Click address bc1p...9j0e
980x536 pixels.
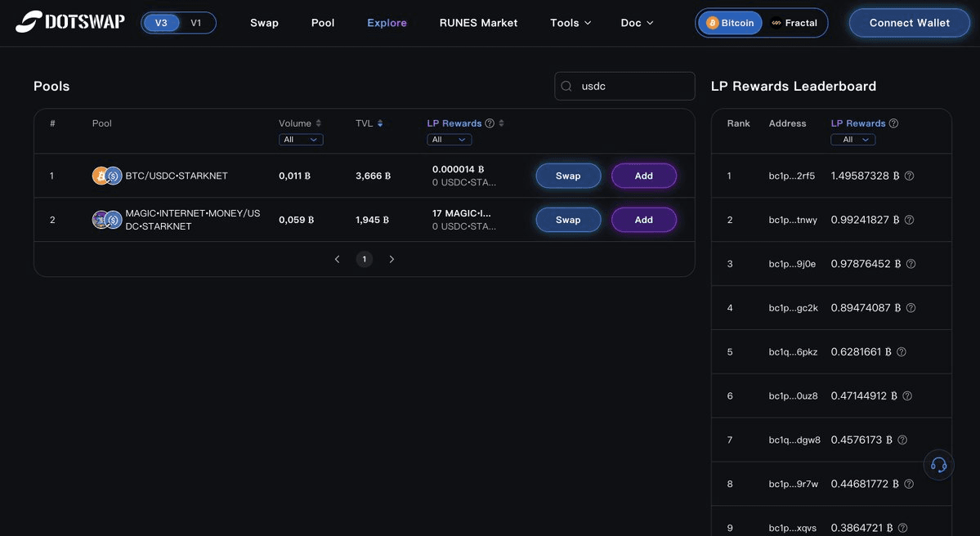tap(792, 264)
